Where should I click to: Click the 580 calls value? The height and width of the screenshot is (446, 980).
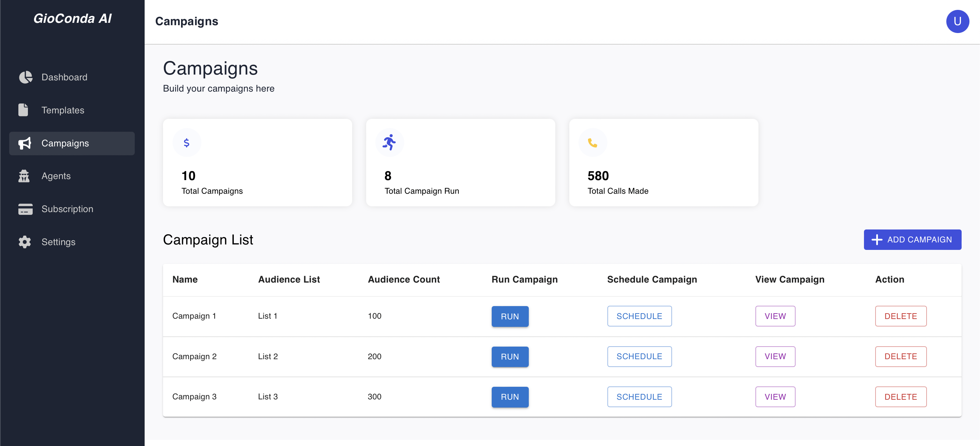coord(598,176)
